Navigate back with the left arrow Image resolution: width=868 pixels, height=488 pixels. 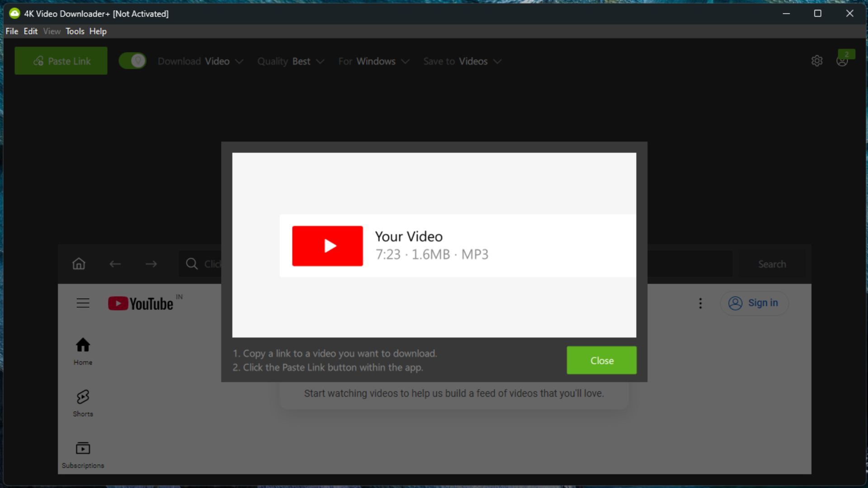coord(115,264)
